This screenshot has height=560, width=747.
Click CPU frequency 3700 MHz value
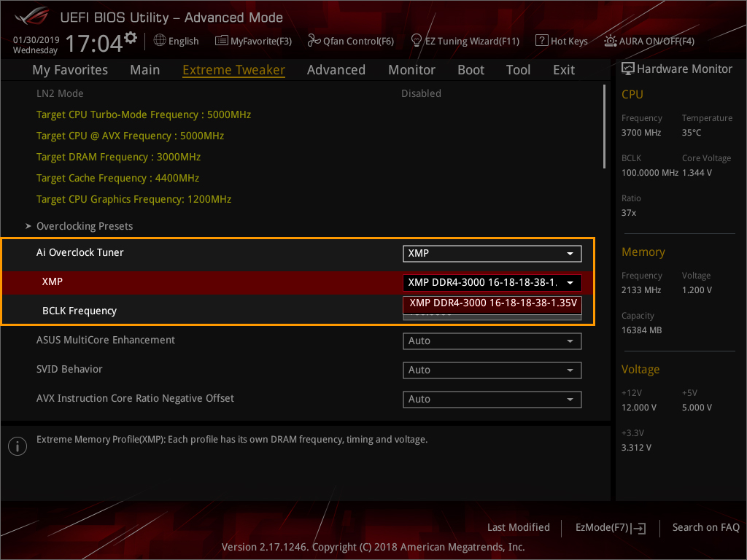coord(641,133)
